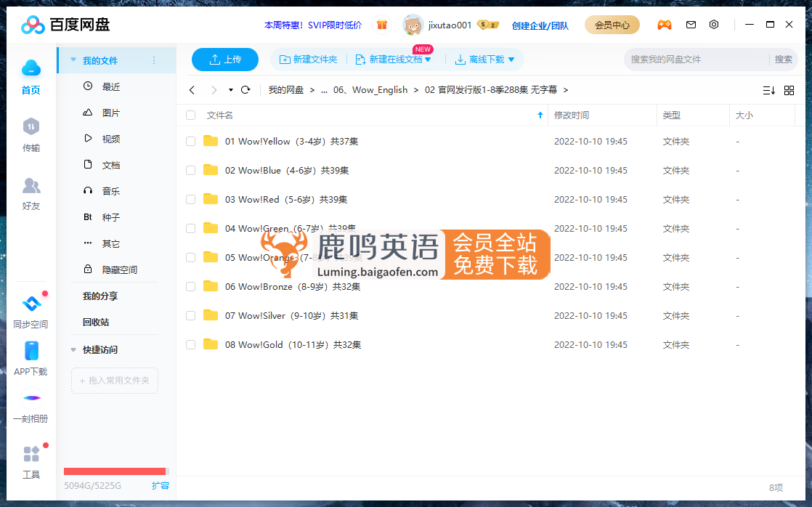The width and height of the screenshot is (812, 507).
Task: Open the game controller icon
Action: click(x=665, y=25)
